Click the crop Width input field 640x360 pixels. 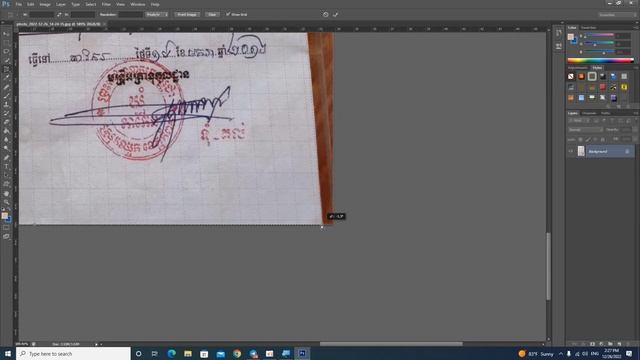coord(41,14)
